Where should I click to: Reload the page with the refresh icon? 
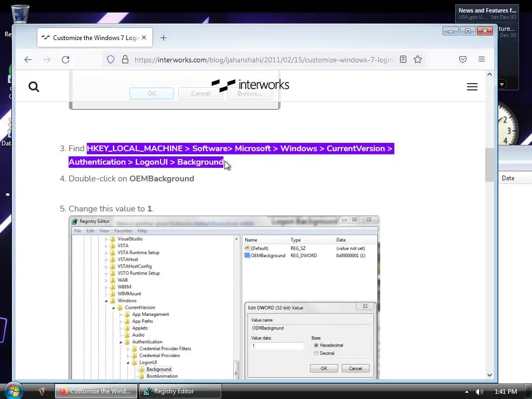tap(65, 60)
